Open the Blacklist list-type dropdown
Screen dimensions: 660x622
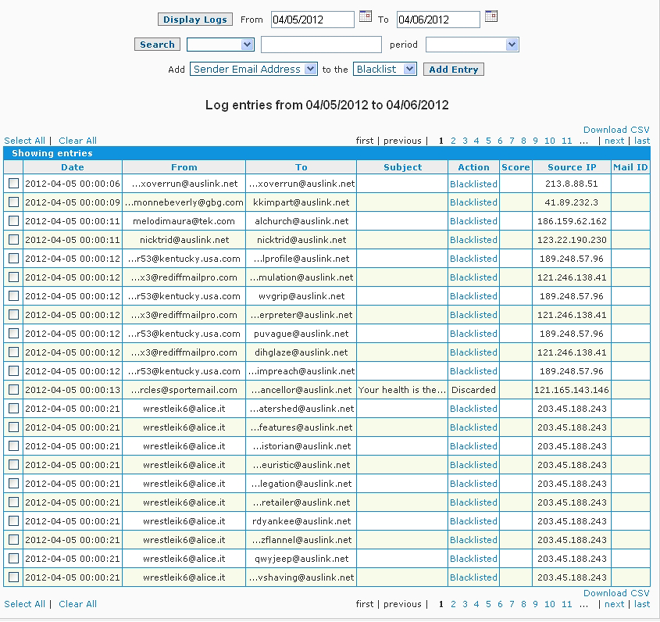pos(385,69)
